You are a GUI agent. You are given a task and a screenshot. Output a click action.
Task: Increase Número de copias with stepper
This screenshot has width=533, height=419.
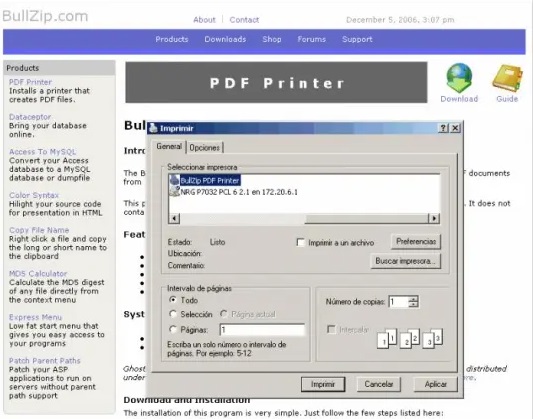click(x=413, y=299)
